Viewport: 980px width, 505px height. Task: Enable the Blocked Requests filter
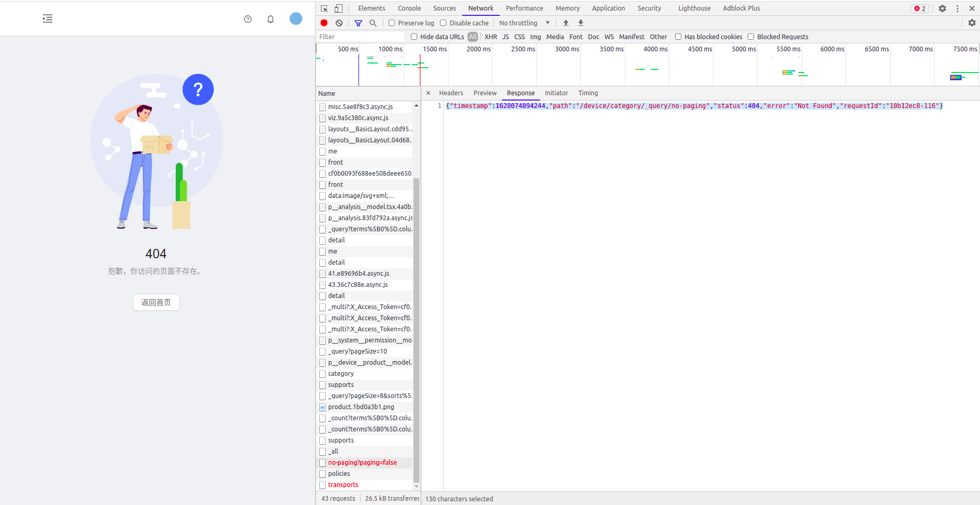pyautogui.click(x=751, y=37)
